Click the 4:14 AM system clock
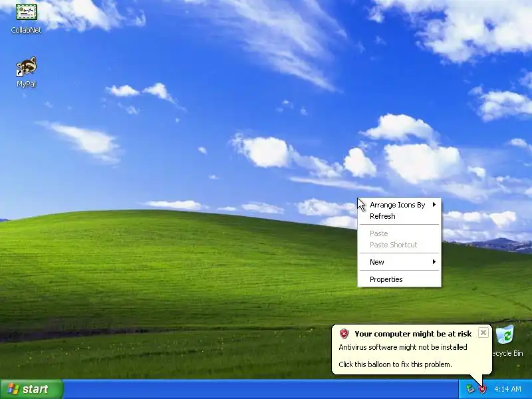532x399 pixels. tap(507, 389)
